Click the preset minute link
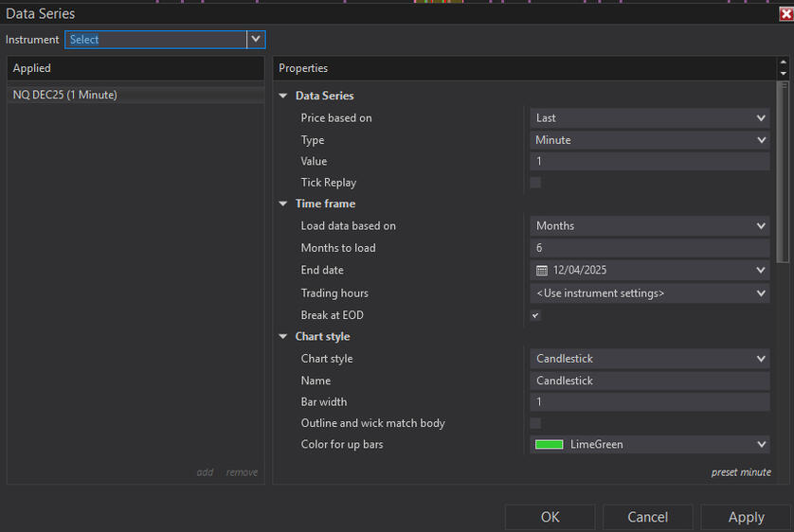Image resolution: width=794 pixels, height=532 pixels. pos(740,472)
